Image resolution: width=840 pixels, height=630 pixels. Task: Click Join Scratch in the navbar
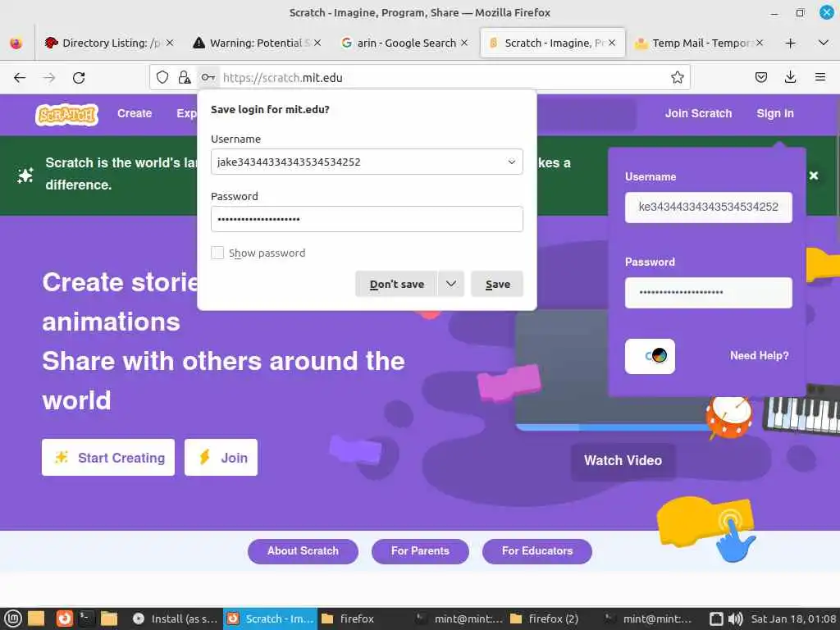(698, 113)
